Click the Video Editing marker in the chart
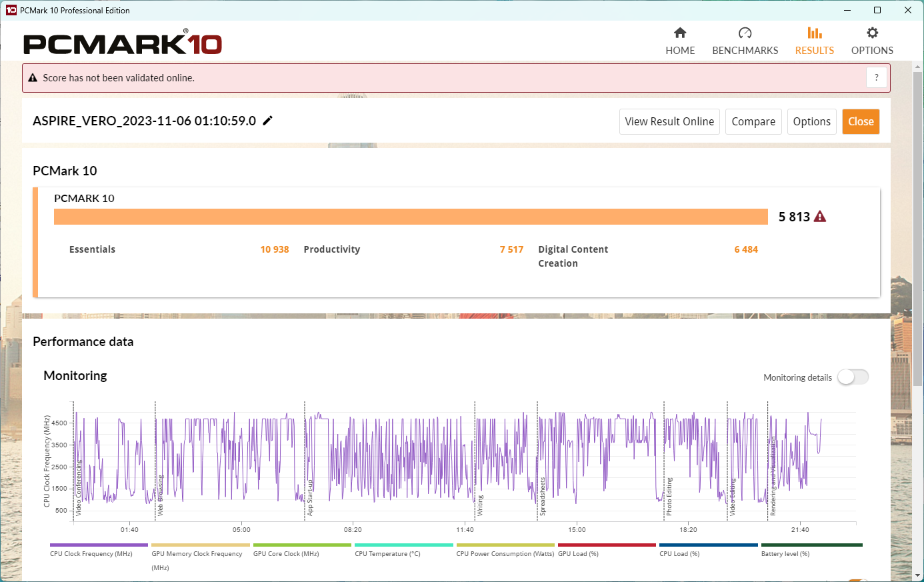Viewport: 924px width, 582px height. 733,497
